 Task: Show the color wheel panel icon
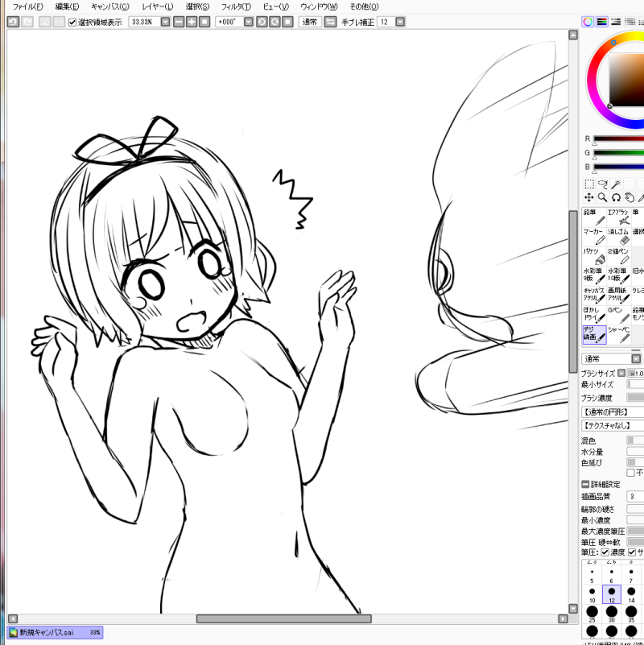click(588, 22)
